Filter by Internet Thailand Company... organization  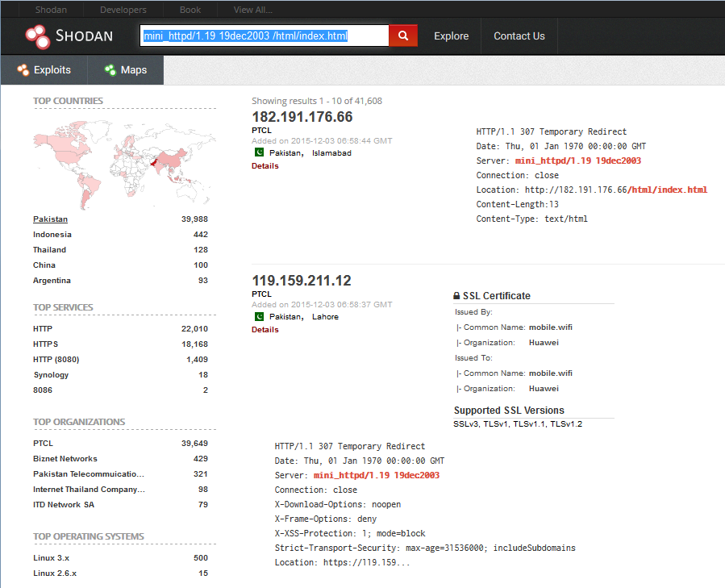(x=90, y=489)
